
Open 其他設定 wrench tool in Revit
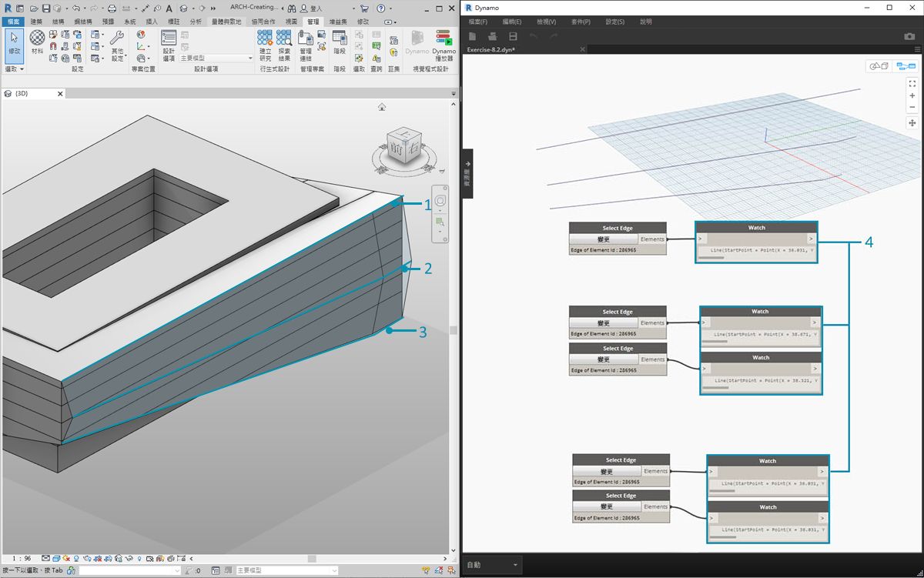[x=117, y=46]
